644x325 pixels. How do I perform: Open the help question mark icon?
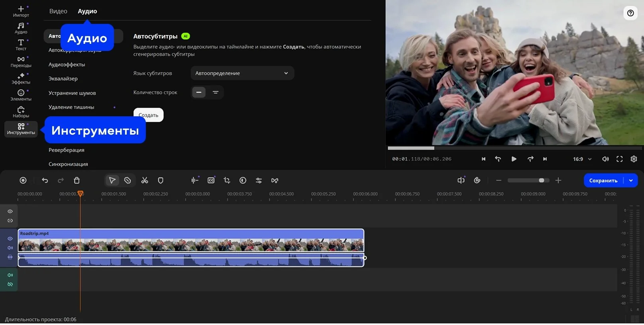point(630,13)
